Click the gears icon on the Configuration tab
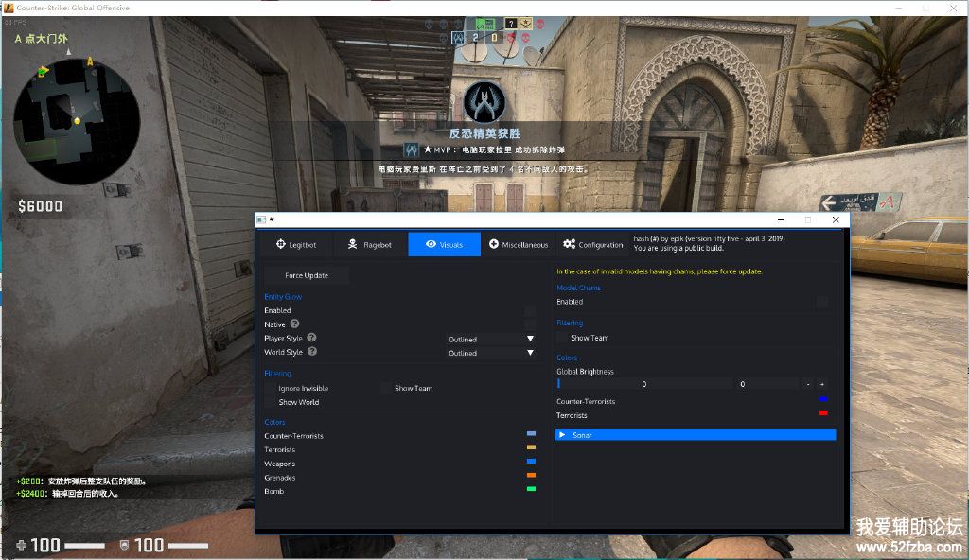Image resolution: width=969 pixels, height=560 pixels. [569, 244]
